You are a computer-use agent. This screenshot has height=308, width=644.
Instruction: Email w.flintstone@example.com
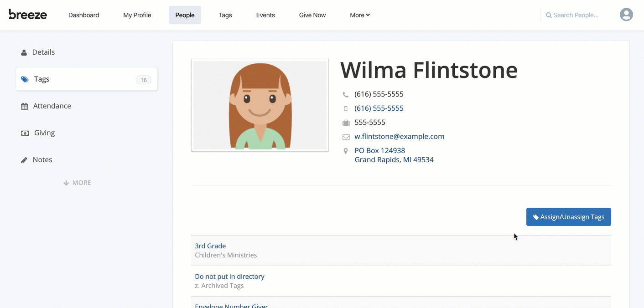coord(400,137)
